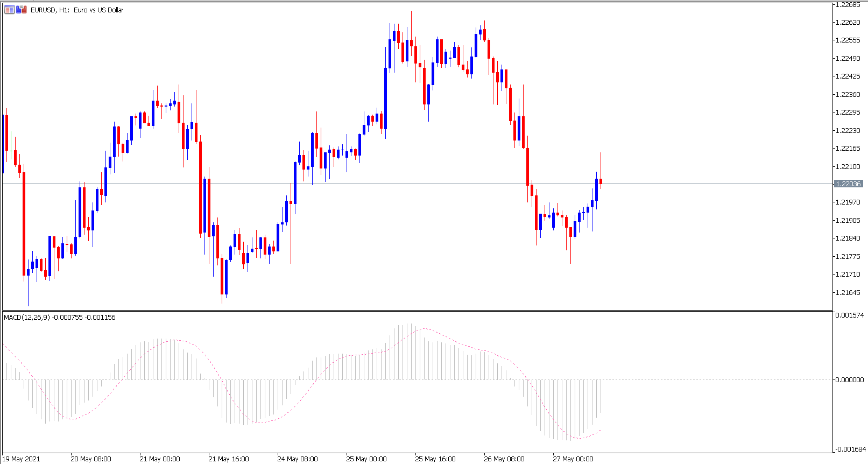Image resolution: width=868 pixels, height=464 pixels.
Task: Click the chart title 'EURUSD, H1: Euro vs US Dollar'
Action: [77, 10]
